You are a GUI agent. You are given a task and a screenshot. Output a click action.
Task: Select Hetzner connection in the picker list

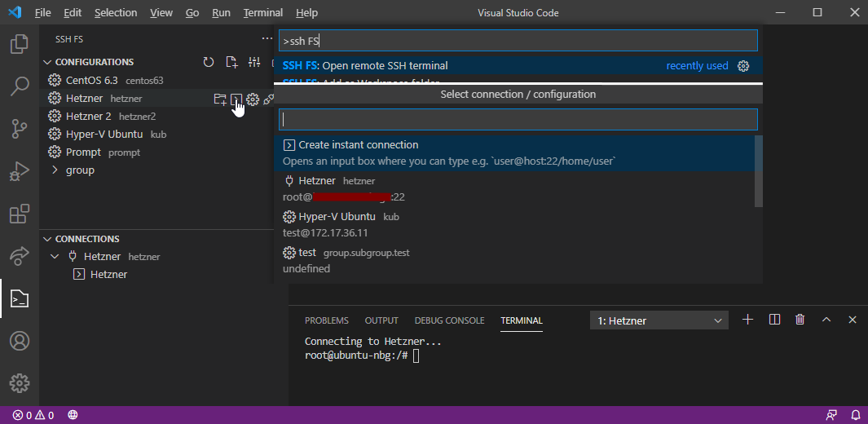(515, 188)
